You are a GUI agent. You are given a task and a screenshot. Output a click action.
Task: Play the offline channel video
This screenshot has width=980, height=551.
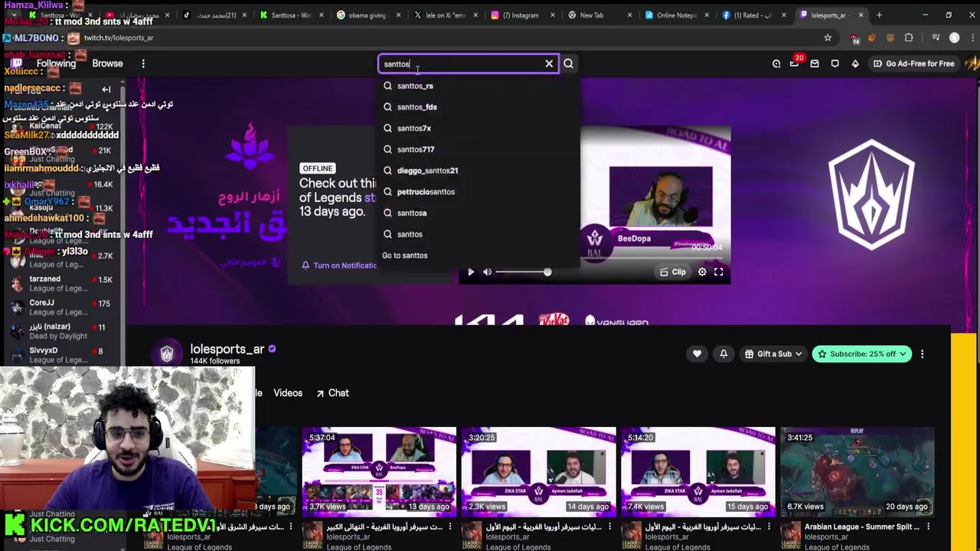click(x=471, y=272)
